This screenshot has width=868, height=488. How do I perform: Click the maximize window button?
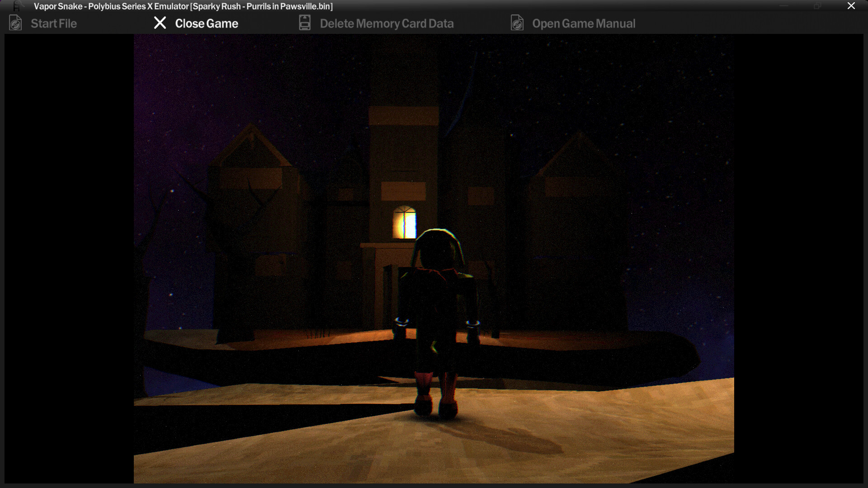[817, 6]
